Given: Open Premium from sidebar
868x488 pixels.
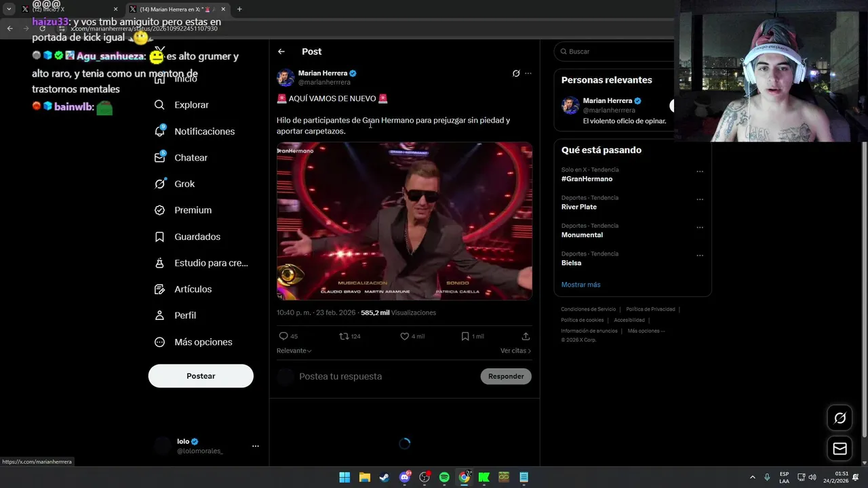Looking at the screenshot, I should (183, 210).
